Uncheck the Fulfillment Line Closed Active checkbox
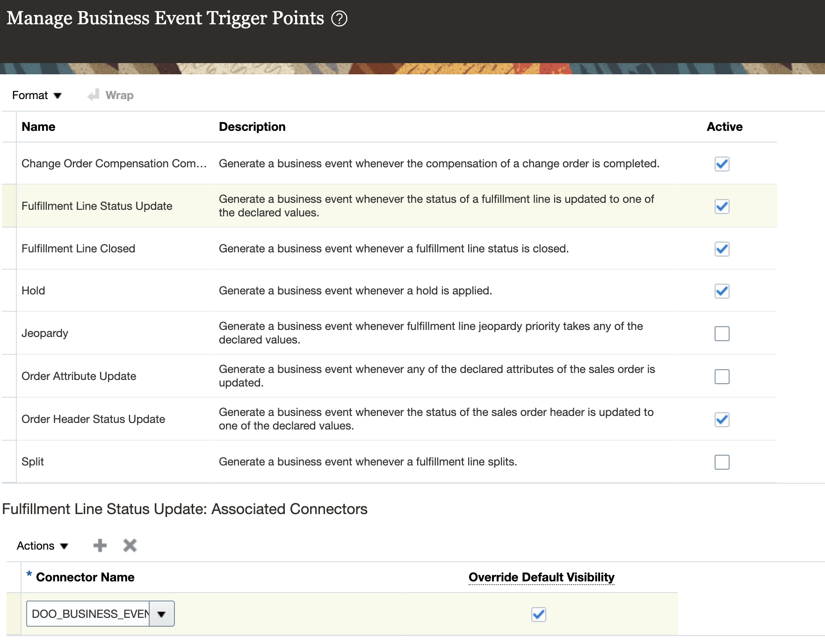This screenshot has height=644, width=825. [x=722, y=249]
